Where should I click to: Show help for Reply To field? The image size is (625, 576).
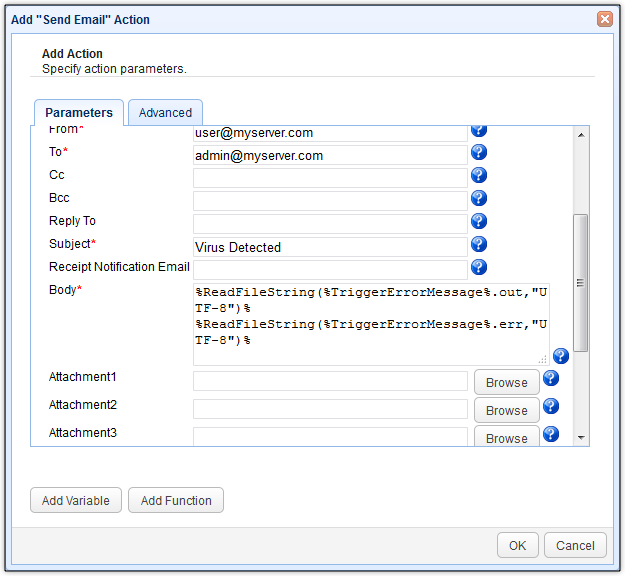[479, 221]
